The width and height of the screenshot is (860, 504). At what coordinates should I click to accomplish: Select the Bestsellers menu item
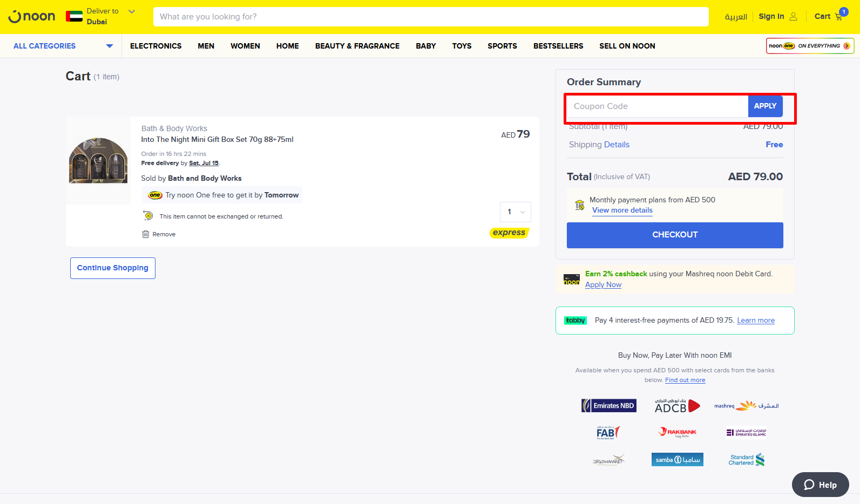click(x=558, y=46)
